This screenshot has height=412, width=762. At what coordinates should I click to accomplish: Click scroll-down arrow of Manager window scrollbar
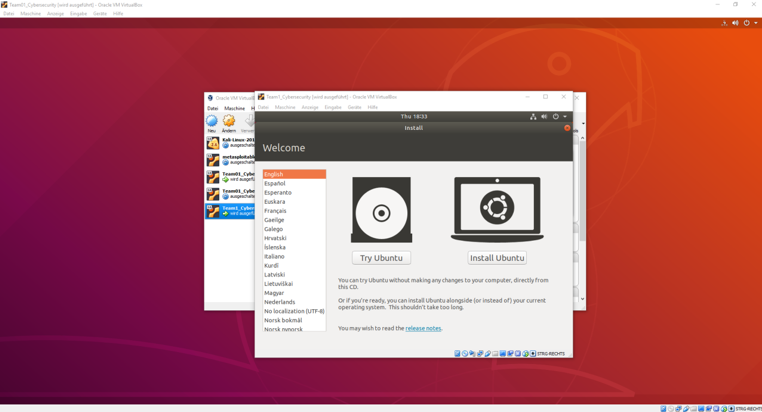click(582, 299)
